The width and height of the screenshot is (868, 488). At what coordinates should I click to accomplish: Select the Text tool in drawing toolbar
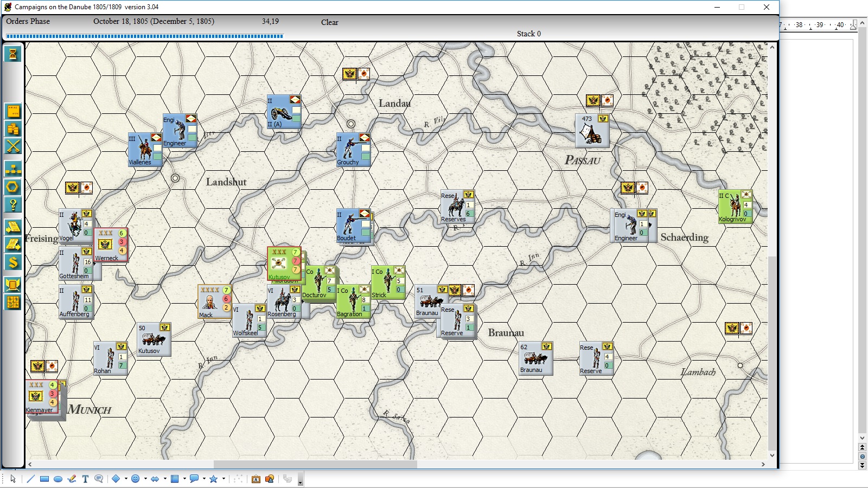85,479
